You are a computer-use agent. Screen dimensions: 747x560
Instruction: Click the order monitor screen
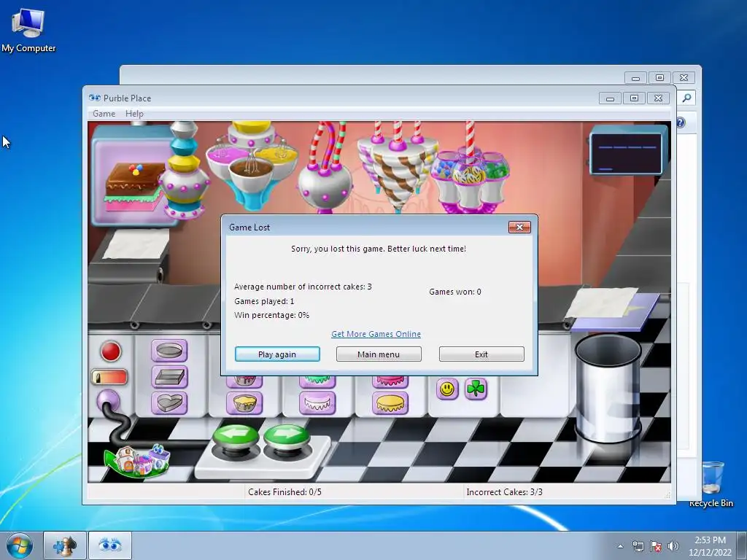(x=627, y=153)
